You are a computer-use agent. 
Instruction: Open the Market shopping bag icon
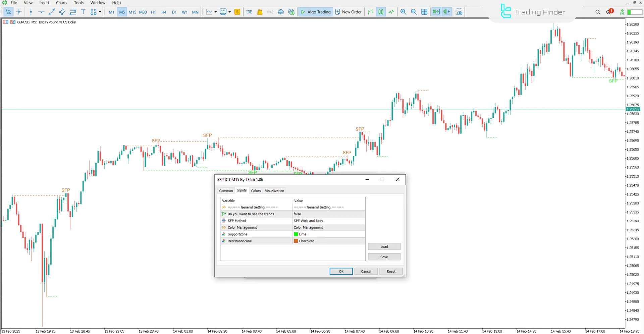click(x=260, y=12)
